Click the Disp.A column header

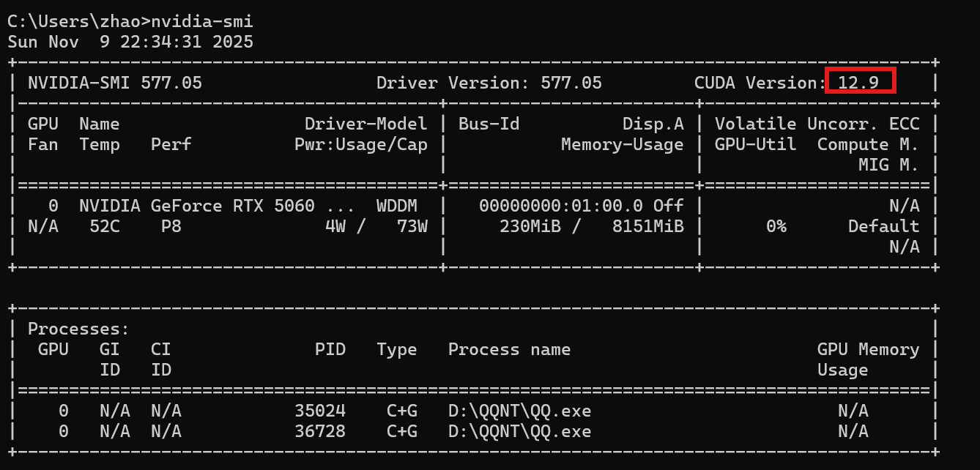653,124
